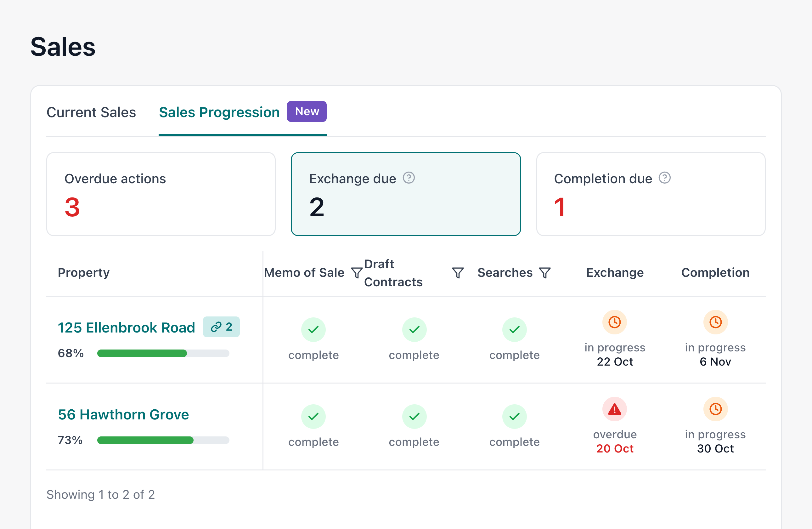Filter the Memo of Sale column

coord(357,273)
